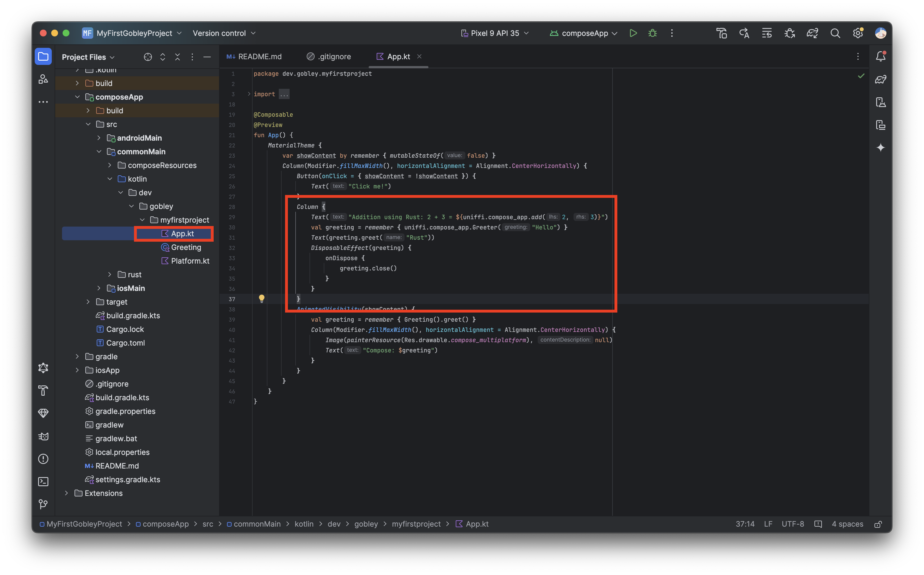
Task: Hide the Project Files panel minus icon
Action: [207, 57]
